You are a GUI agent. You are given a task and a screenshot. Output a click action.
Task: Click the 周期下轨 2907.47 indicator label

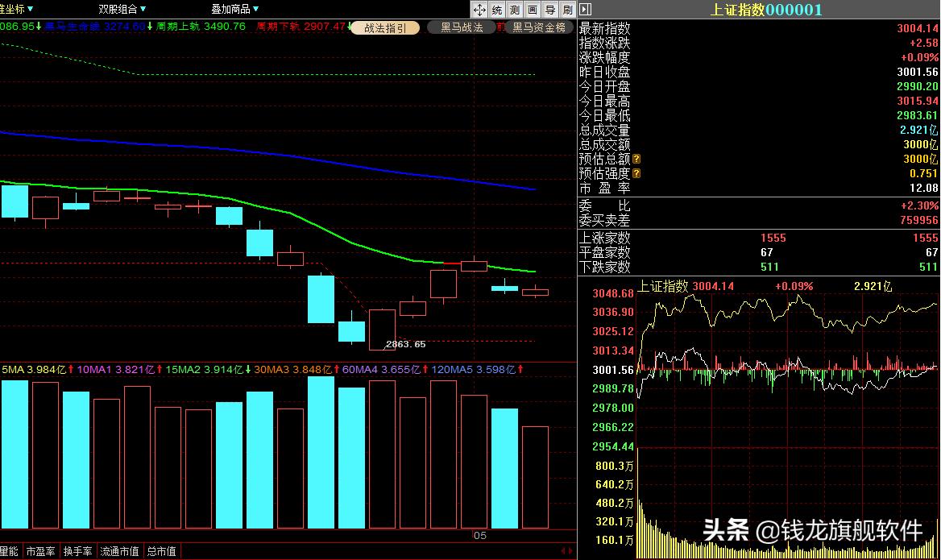click(x=301, y=27)
